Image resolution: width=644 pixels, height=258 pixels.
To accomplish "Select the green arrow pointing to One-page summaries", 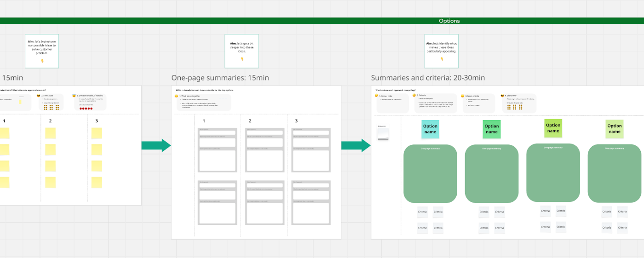I will click(x=156, y=146).
